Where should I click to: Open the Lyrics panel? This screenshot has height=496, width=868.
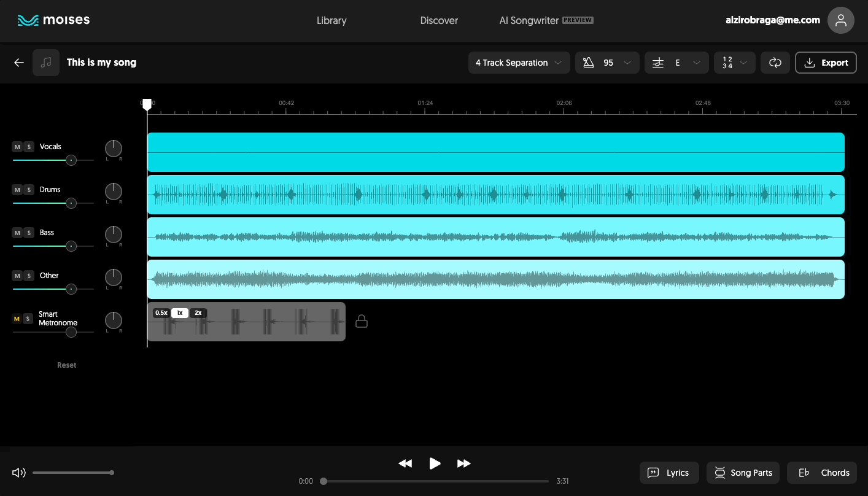(x=669, y=473)
